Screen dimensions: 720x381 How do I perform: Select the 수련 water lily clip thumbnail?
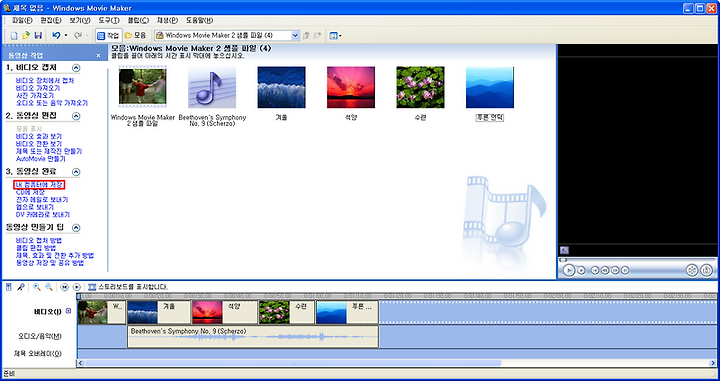(x=420, y=87)
